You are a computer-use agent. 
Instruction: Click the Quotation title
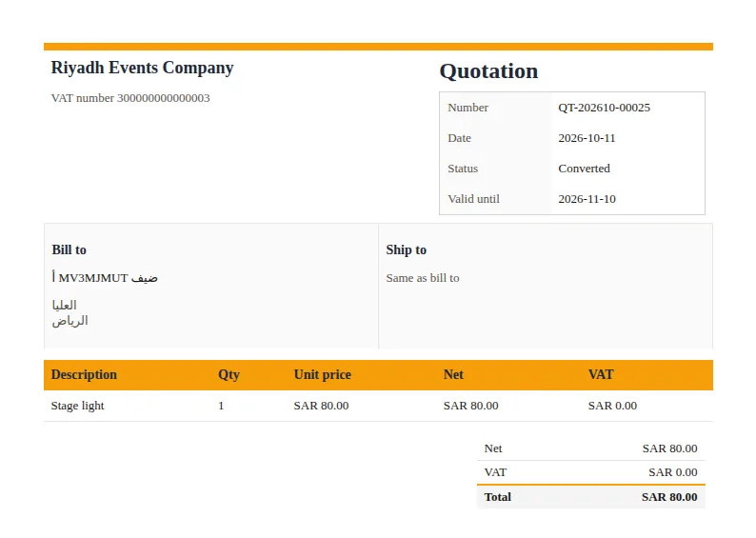coord(488,71)
